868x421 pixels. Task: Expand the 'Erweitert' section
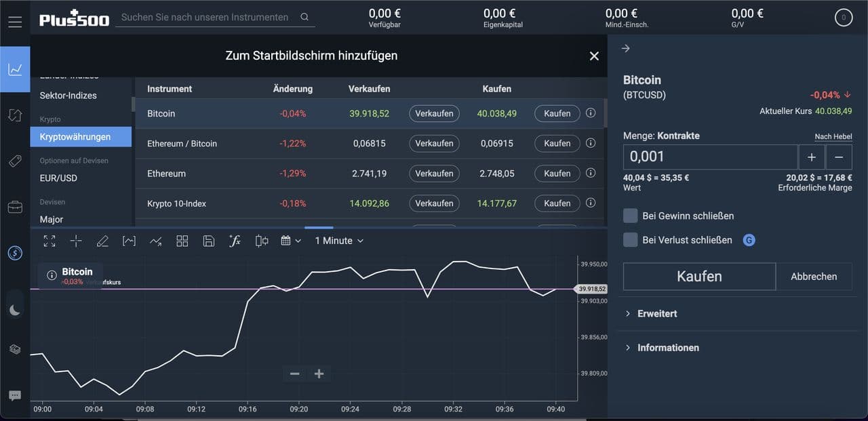pyautogui.click(x=656, y=314)
